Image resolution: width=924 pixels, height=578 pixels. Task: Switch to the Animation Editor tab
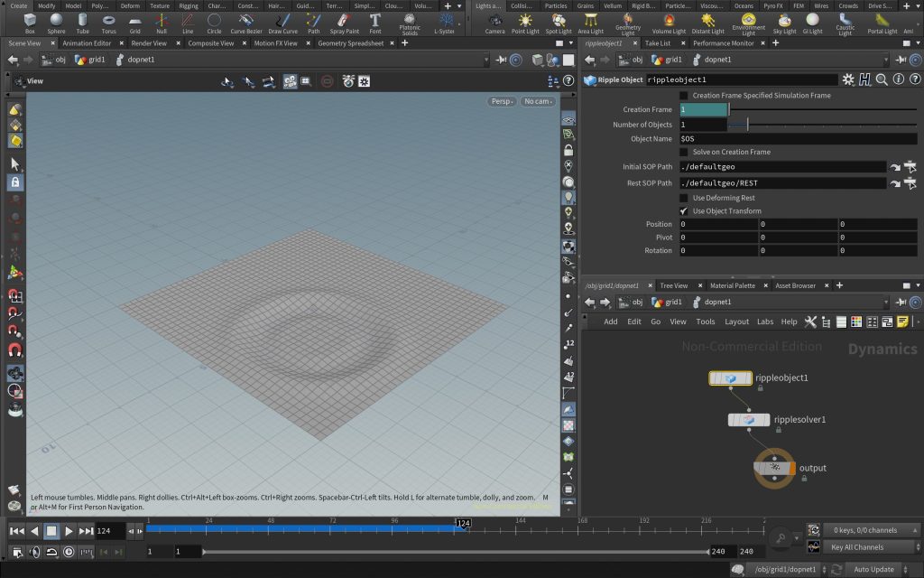(87, 43)
